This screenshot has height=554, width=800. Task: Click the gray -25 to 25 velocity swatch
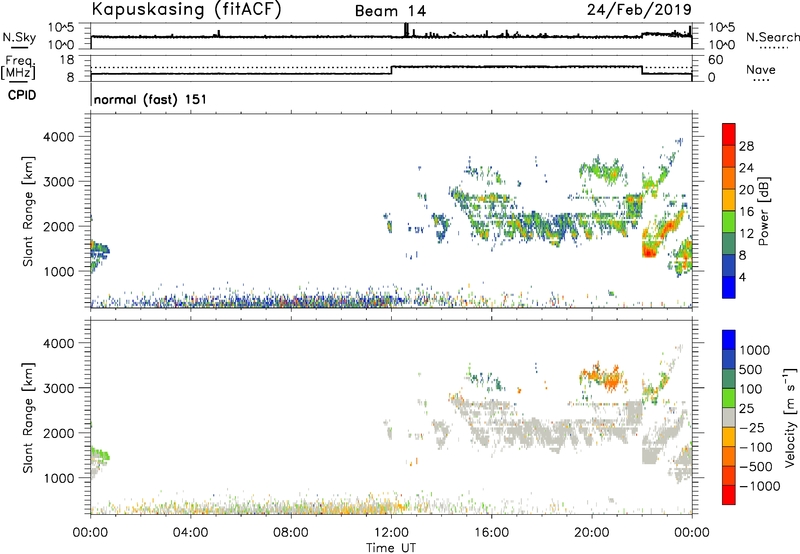pos(729,417)
